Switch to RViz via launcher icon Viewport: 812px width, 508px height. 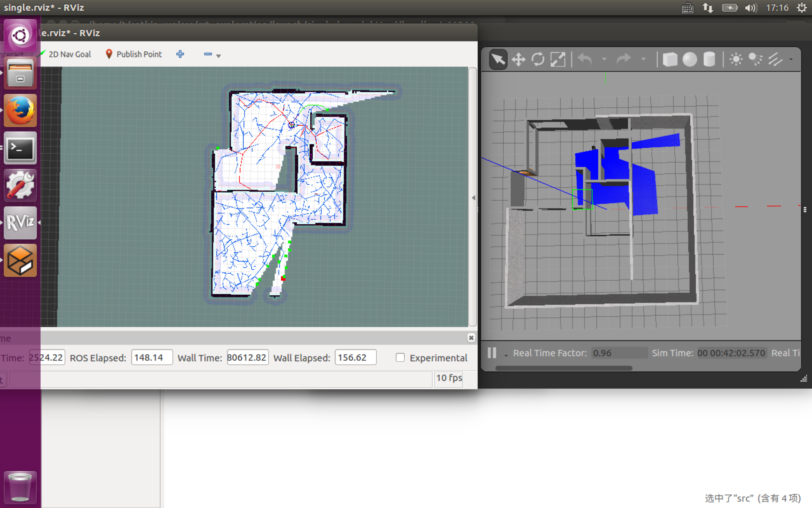20,223
